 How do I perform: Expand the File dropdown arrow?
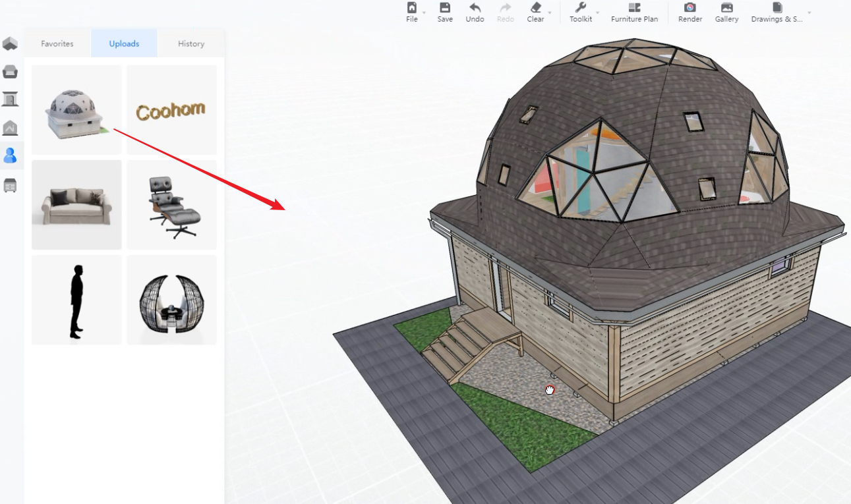tap(424, 13)
